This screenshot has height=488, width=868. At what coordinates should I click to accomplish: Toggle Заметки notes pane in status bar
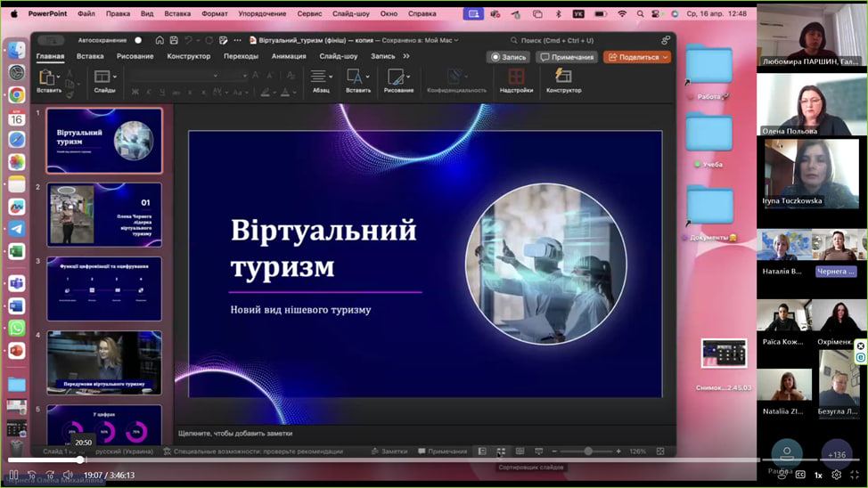pos(389,451)
